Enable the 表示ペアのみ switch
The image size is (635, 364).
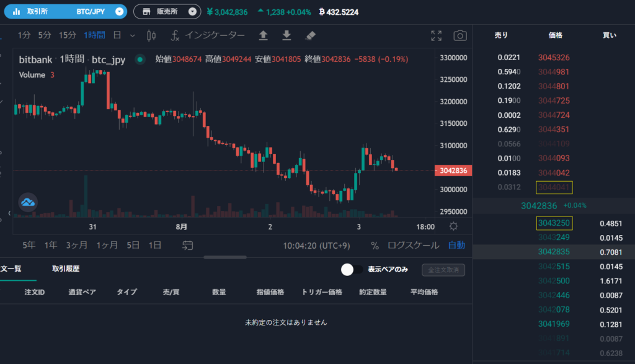[x=352, y=270]
